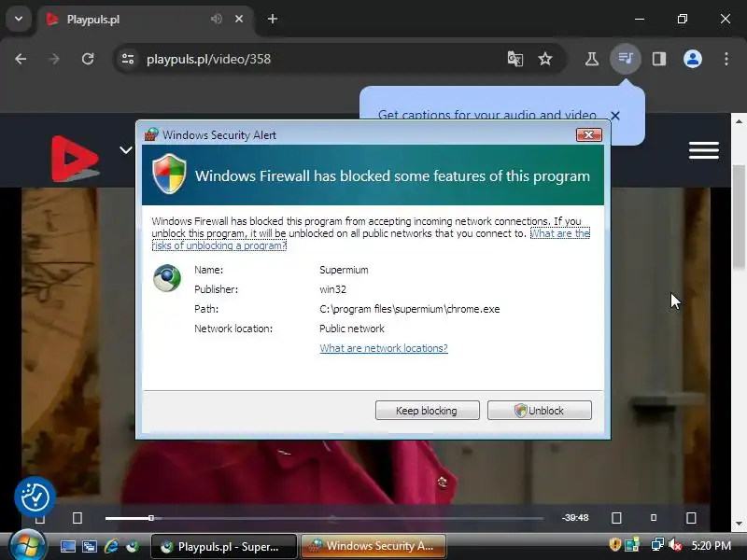Launch Supermium from quick launch
747x560 pixels.
coord(133,546)
